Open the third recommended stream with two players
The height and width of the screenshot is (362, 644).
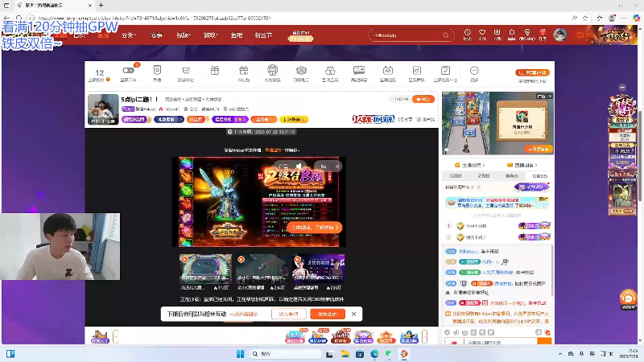pyautogui.click(x=318, y=269)
